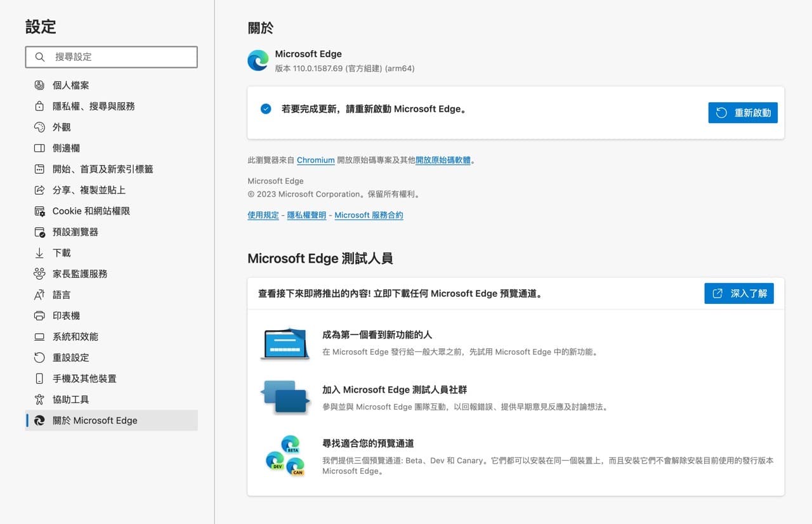812x524 pixels.
Task: Select 側邊欄 in the settings menu
Action: point(112,148)
